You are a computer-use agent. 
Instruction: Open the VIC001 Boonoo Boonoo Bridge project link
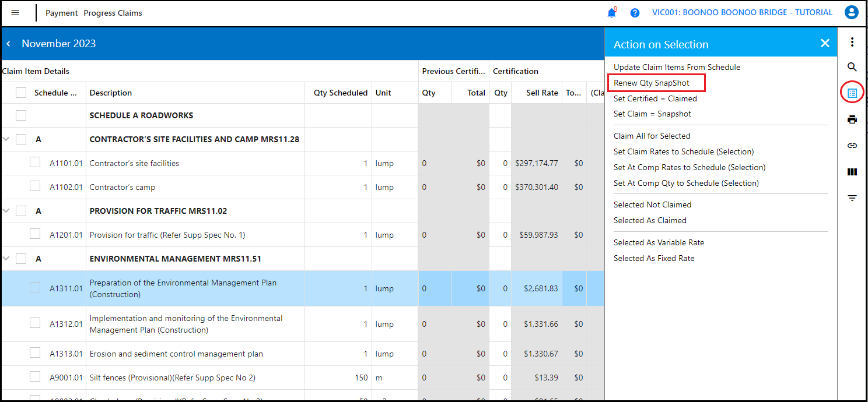click(742, 12)
